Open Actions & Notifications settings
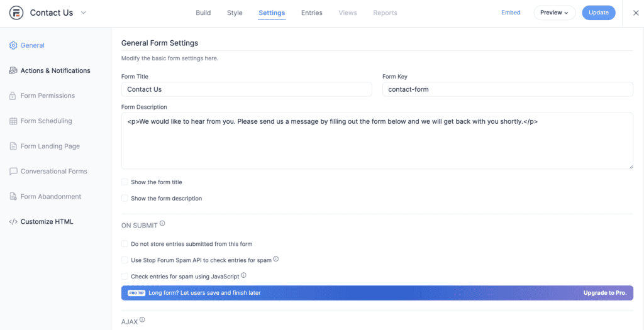Viewport: 644px width, 330px height. click(55, 70)
